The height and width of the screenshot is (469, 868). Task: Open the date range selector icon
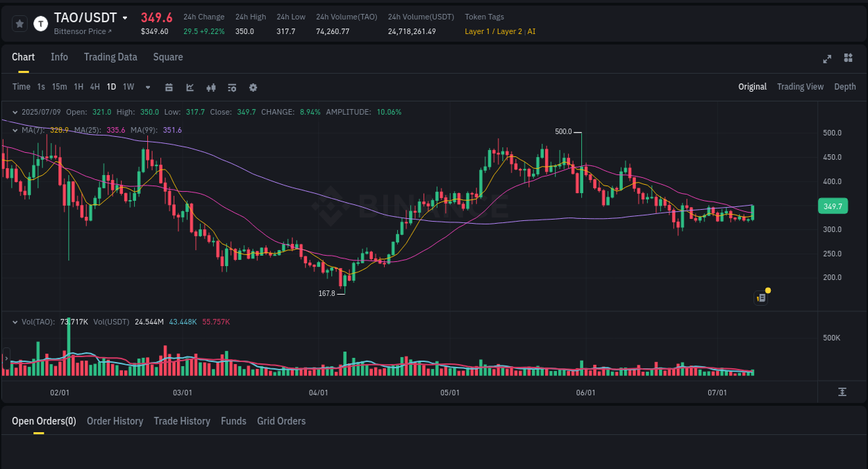pos(169,87)
